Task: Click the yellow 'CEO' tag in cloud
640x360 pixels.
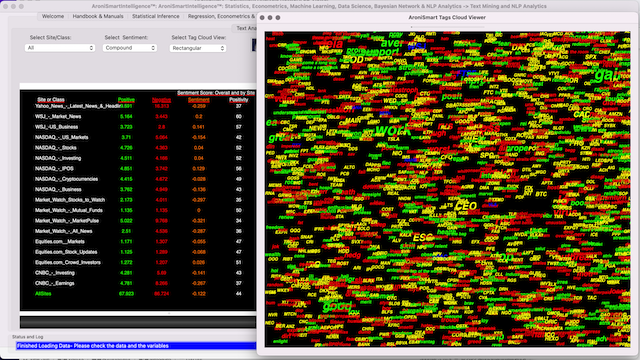Action: (465, 206)
